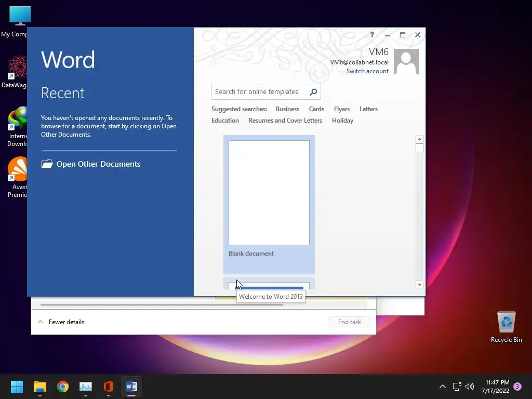Viewport: 532px width, 399px height.
Task: Click the template list scroll up arrow
Action: pyautogui.click(x=419, y=139)
